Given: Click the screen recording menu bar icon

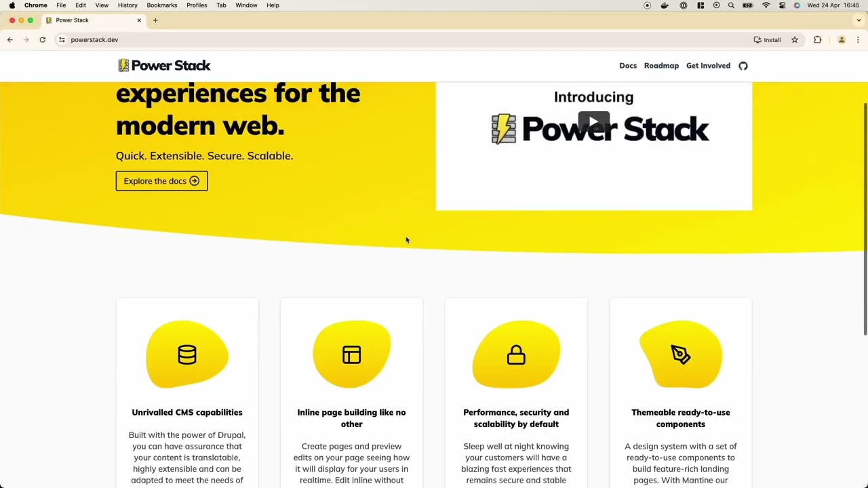Looking at the screenshot, I should [x=648, y=5].
